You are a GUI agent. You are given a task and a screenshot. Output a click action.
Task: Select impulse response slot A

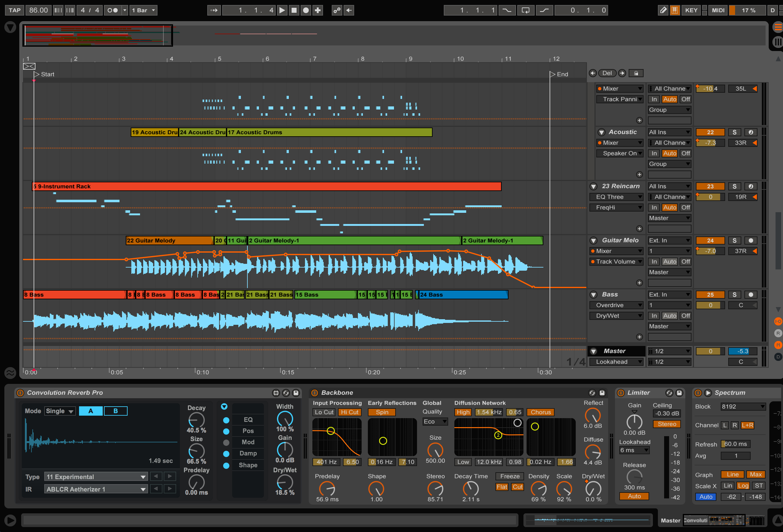91,411
